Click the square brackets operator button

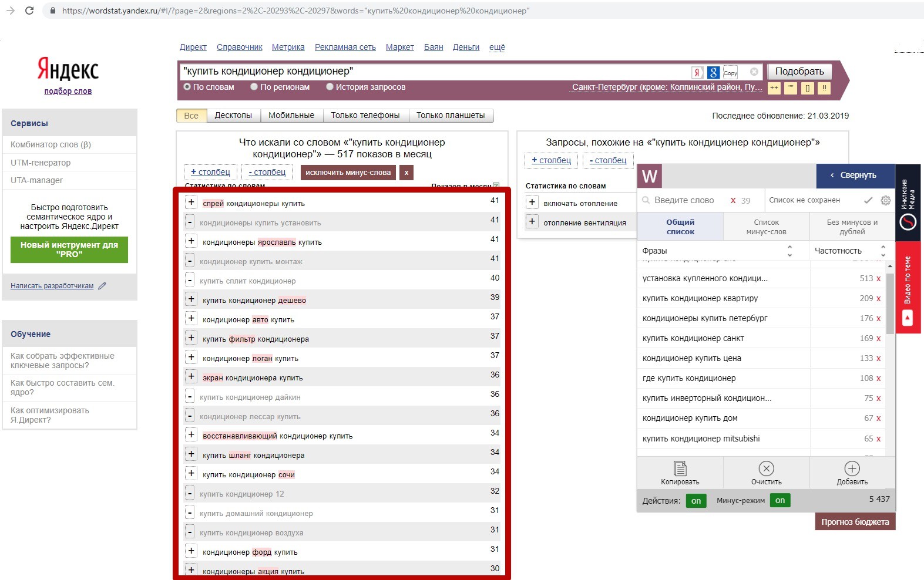coord(808,88)
